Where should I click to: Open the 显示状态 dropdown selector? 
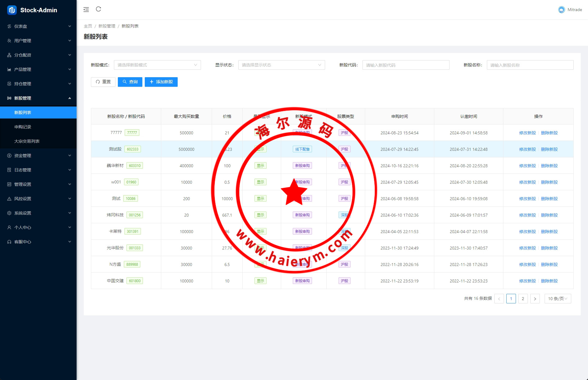(x=281, y=65)
